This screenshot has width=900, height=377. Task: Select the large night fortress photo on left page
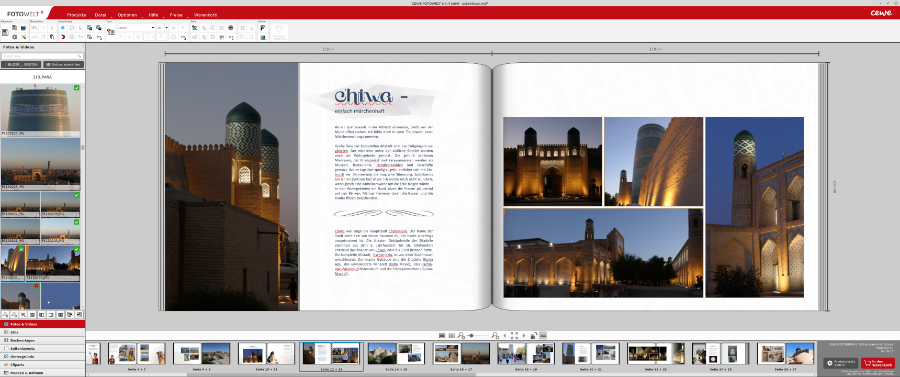[231, 186]
